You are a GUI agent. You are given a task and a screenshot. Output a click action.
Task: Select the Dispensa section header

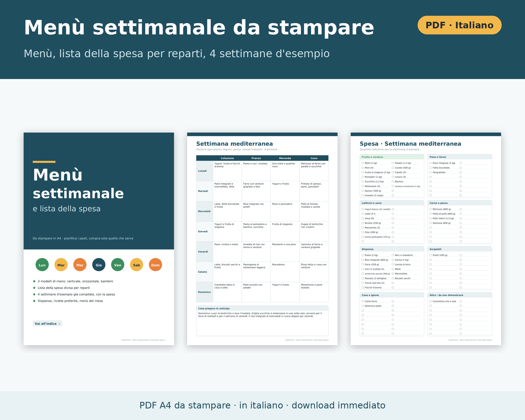[392, 249]
